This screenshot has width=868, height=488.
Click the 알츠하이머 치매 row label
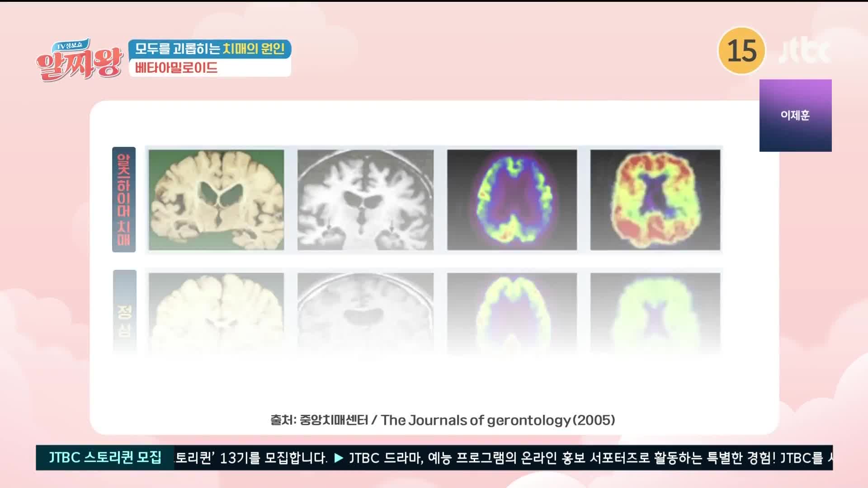coord(124,199)
